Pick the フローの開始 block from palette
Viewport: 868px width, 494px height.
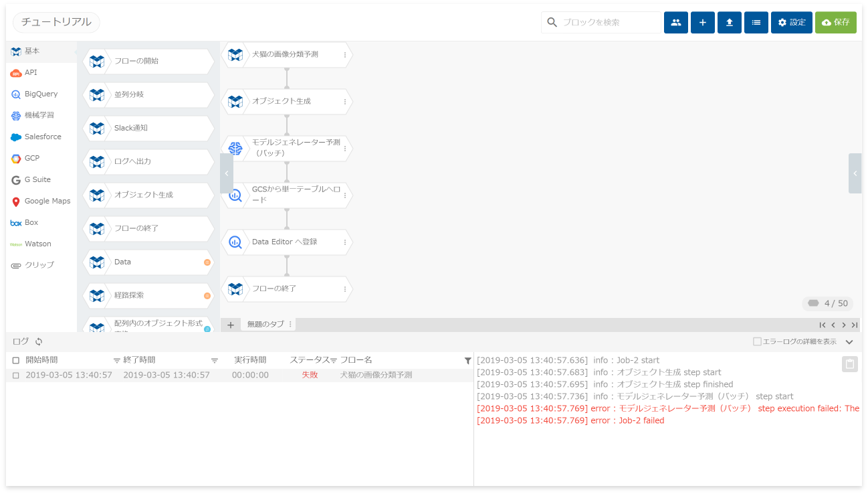148,61
